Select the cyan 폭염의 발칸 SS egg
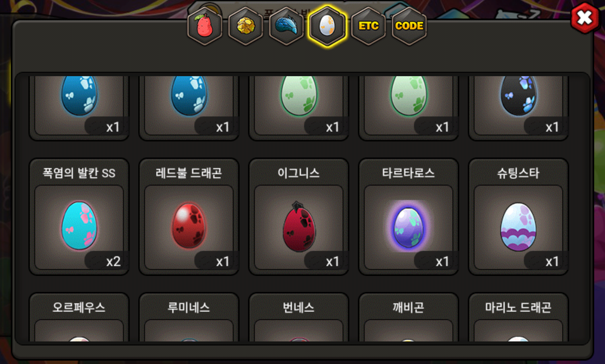 (x=79, y=217)
